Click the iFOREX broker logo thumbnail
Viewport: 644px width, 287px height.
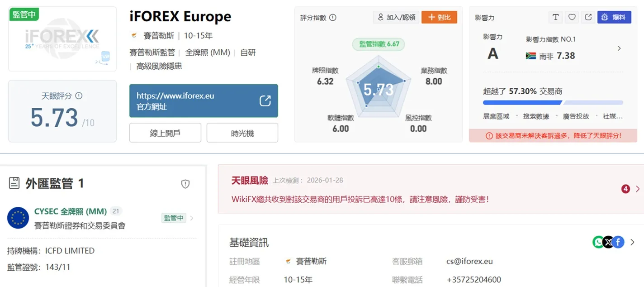point(62,39)
